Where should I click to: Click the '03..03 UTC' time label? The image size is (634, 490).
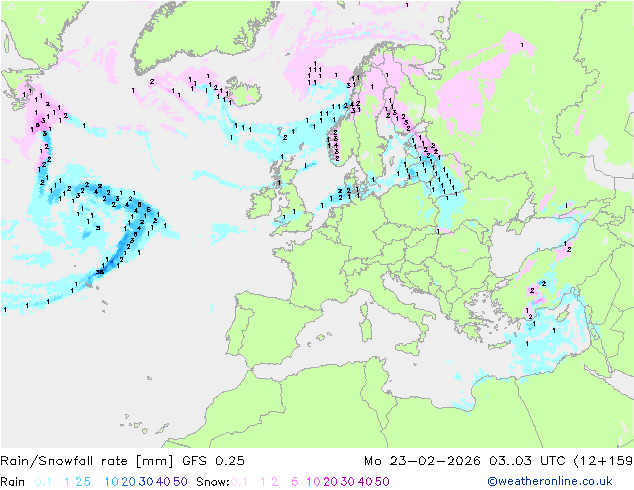point(527,461)
